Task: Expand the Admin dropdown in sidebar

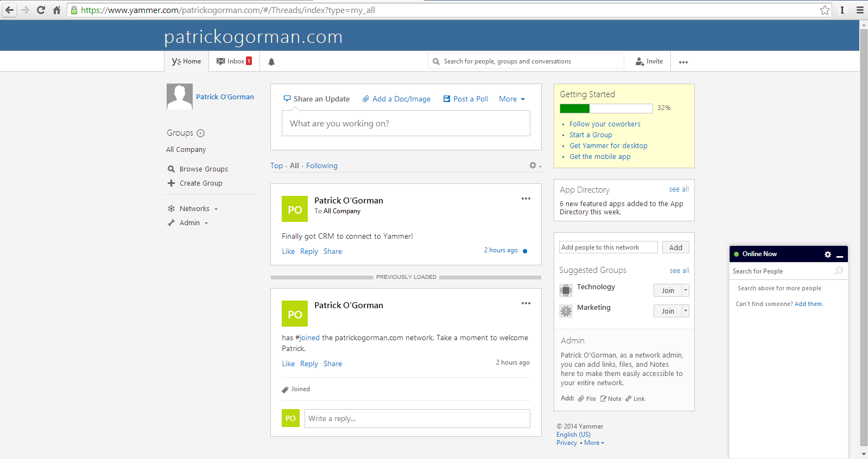Action: [188, 222]
